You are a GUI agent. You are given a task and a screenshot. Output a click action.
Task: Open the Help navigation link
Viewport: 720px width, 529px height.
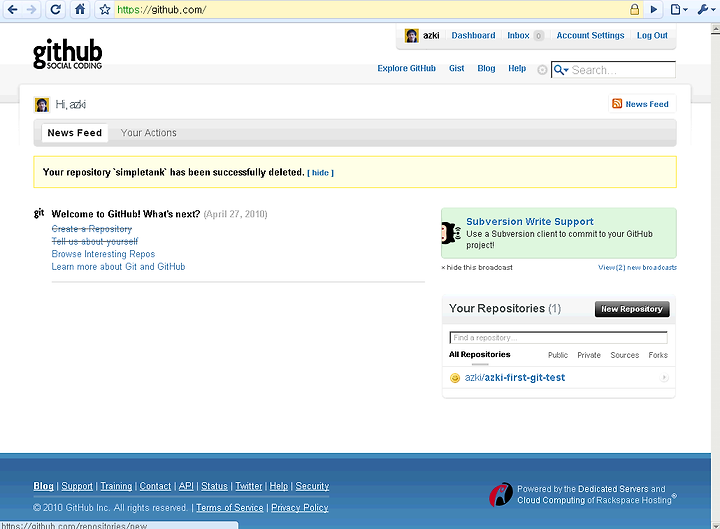point(517,68)
